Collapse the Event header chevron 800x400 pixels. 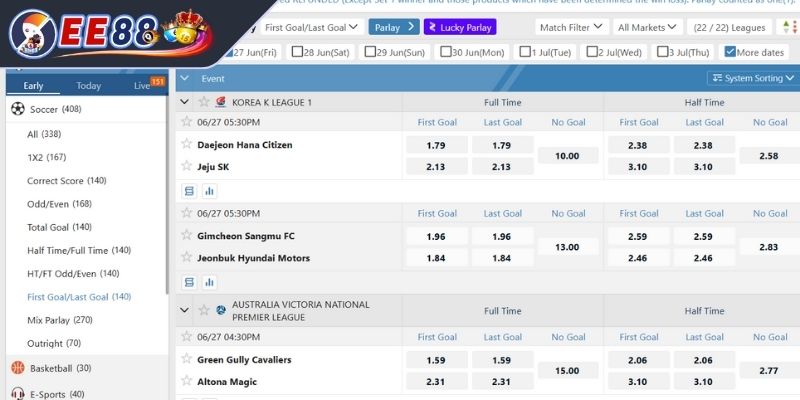184,78
